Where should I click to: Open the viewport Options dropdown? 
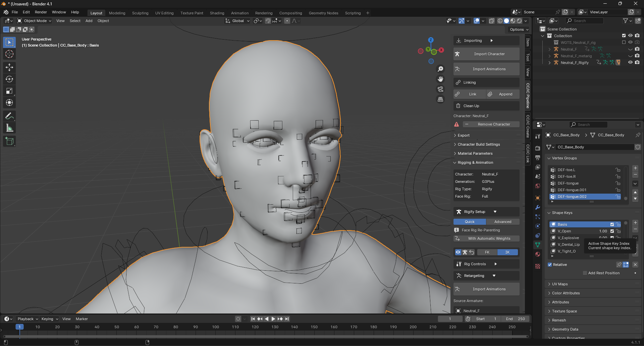[519, 29]
